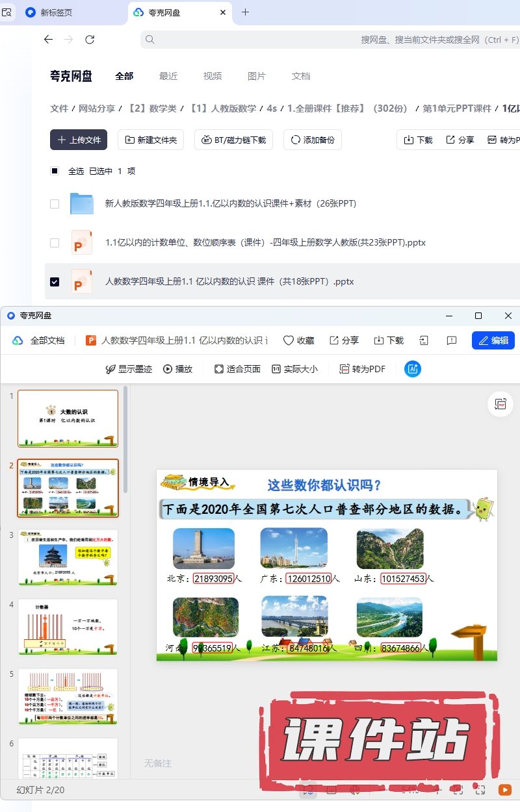The height and width of the screenshot is (812, 520).
Task: Open 第1单元PPT课件 in the breadcrumb path
Action: tap(457, 108)
